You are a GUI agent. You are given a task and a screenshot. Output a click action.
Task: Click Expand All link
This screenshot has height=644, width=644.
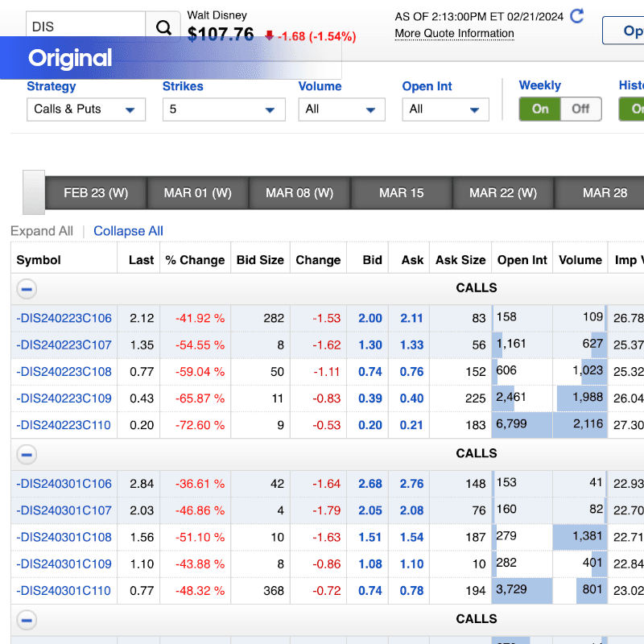click(42, 231)
